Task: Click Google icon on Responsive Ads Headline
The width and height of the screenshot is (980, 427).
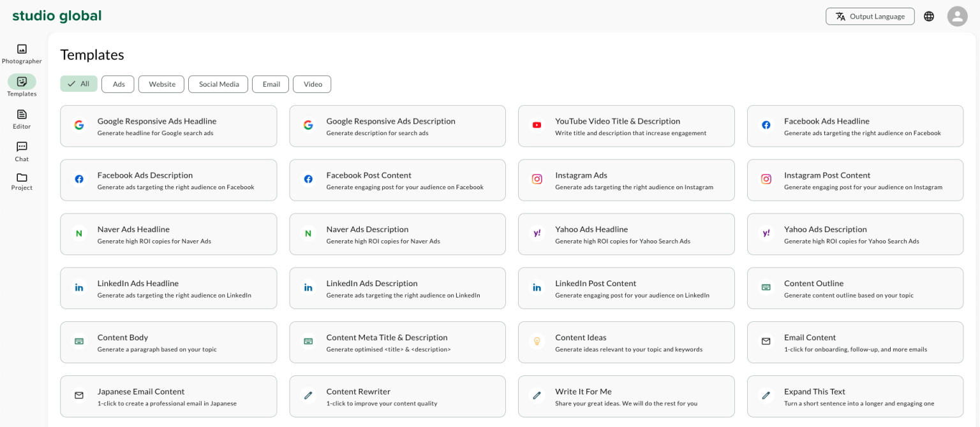Action: (x=79, y=126)
